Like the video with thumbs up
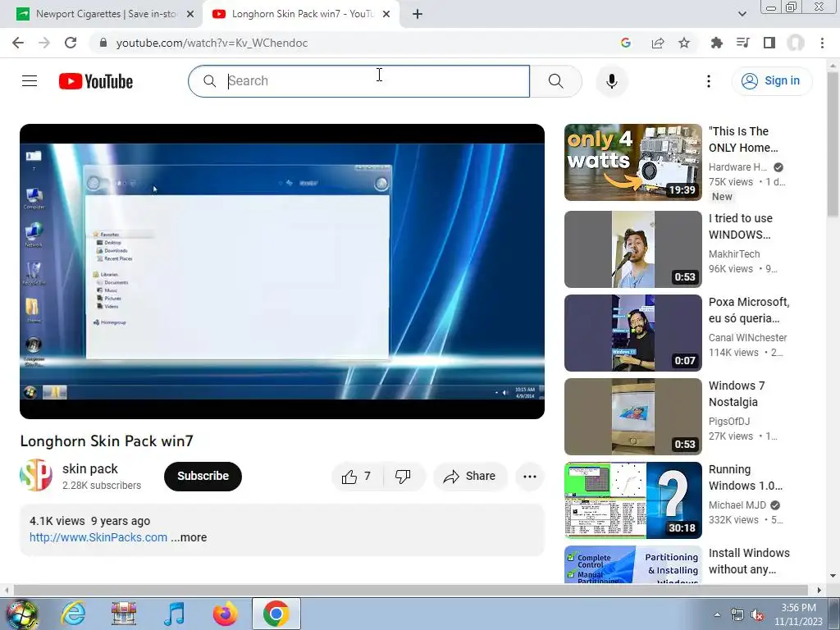The width and height of the screenshot is (840, 630). coord(356,477)
